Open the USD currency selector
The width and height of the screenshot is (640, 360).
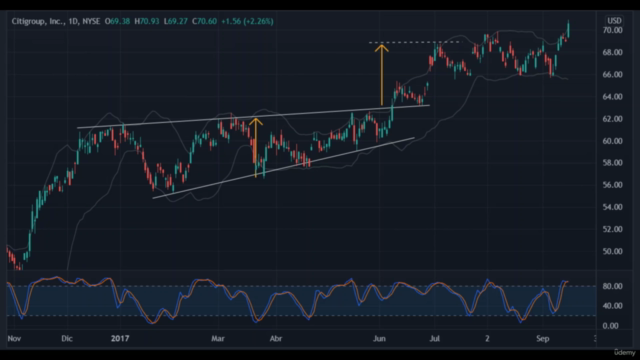[614, 21]
